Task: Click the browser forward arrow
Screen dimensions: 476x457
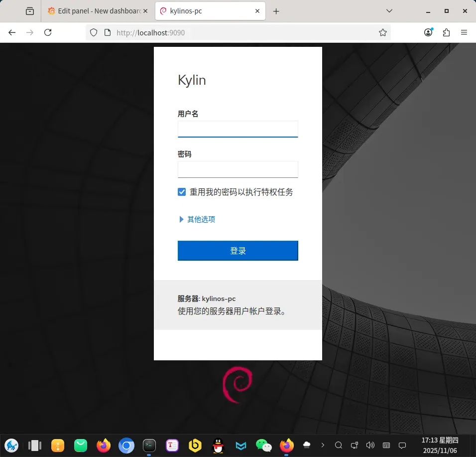Action: (x=30, y=32)
